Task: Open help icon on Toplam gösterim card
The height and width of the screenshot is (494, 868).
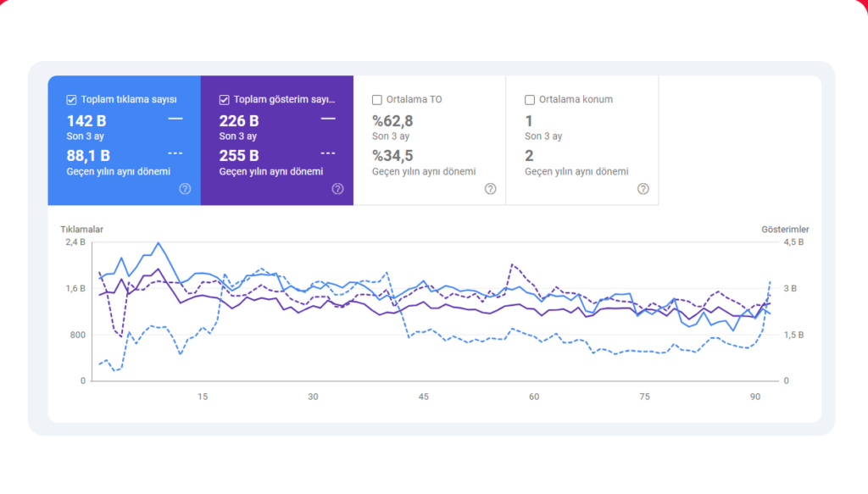Action: coord(337,189)
